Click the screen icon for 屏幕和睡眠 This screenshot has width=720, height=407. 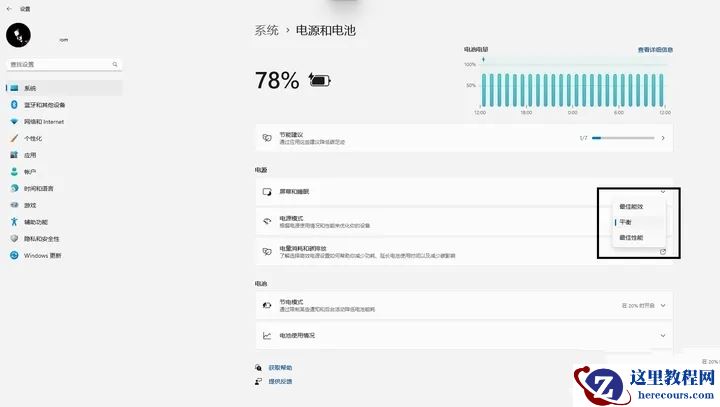click(x=267, y=192)
